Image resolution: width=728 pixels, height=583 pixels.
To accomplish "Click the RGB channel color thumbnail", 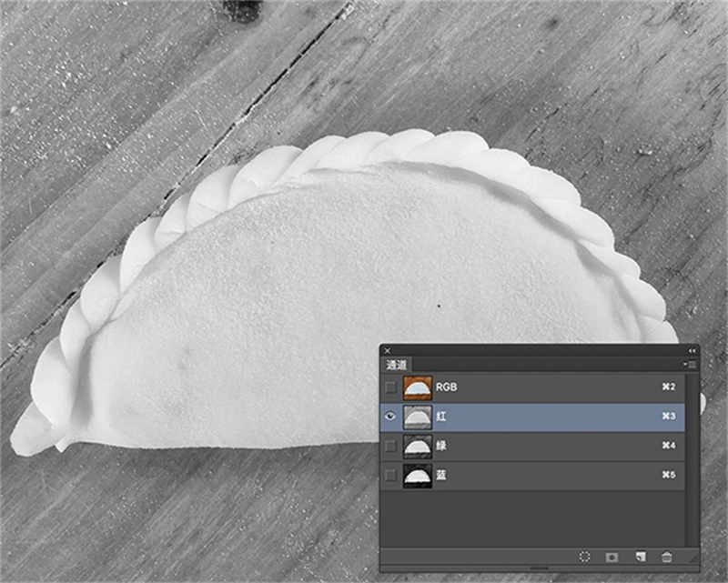I will [417, 387].
